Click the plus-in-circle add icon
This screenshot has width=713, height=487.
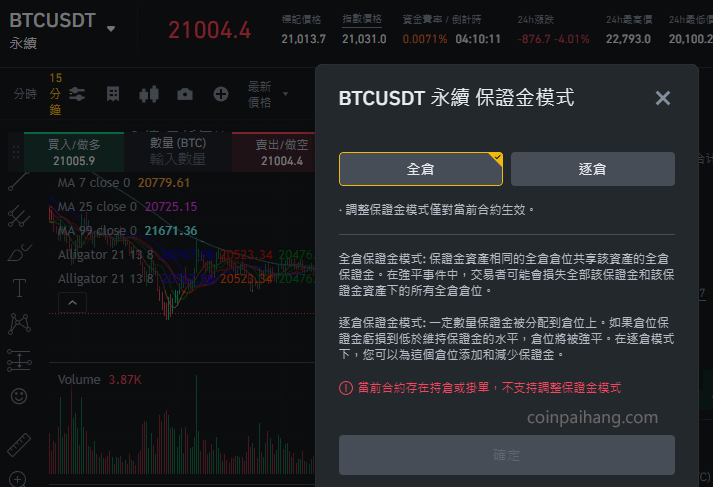(221, 94)
